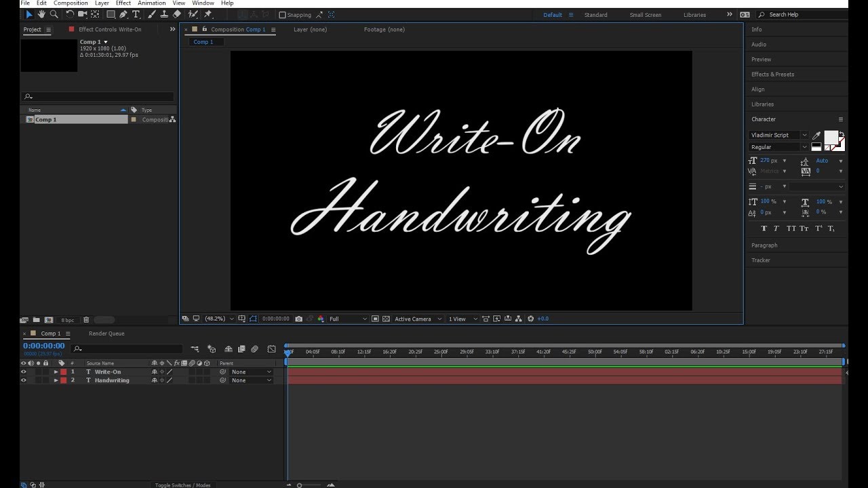Toggle visibility of Handwriting layer
868x488 pixels.
pos(24,380)
